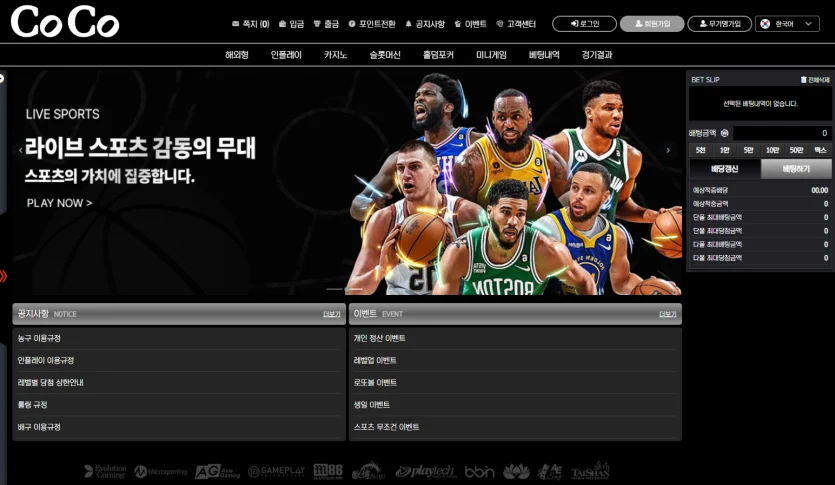Viewport: 835px width, 485px height.
Task: Click the 공지사항 bell icon in header
Action: coord(408,23)
